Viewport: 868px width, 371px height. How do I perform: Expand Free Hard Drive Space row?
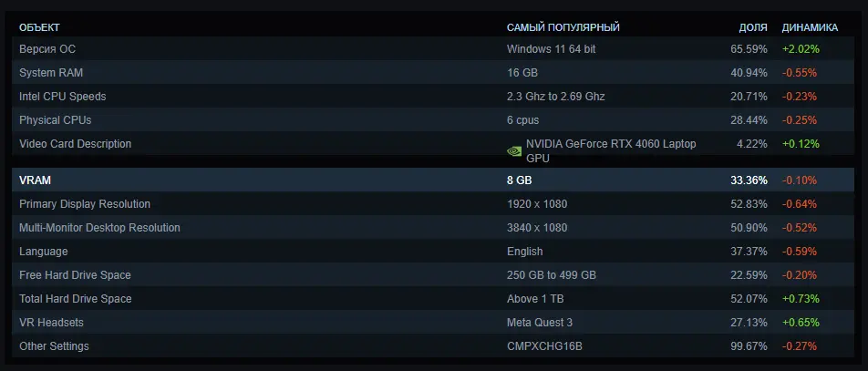75,275
